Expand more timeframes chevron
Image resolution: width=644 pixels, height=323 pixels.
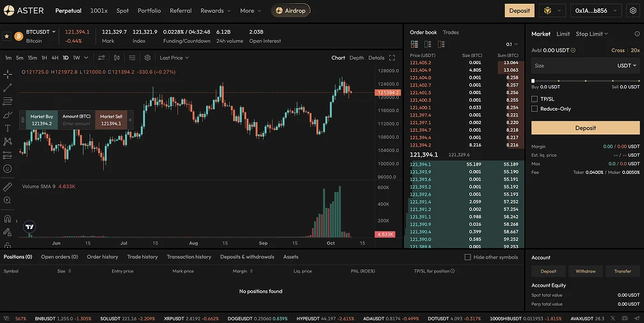pos(86,58)
